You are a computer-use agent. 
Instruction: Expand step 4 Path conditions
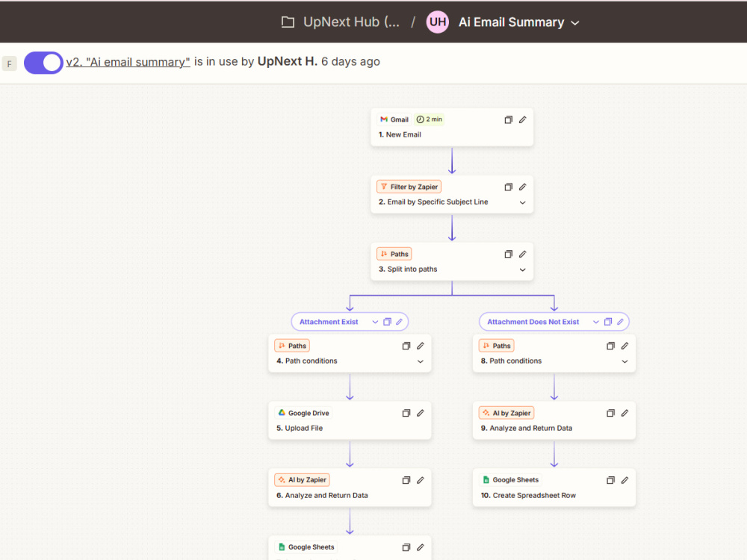420,361
